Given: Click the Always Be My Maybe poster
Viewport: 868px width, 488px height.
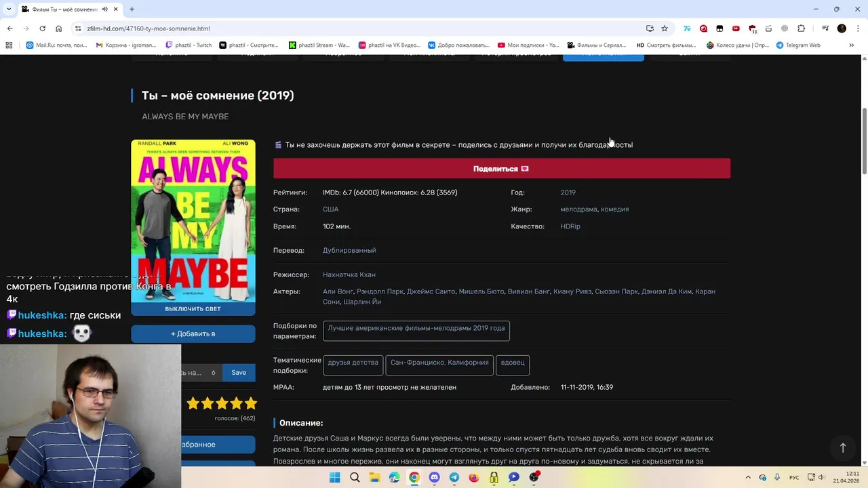Looking at the screenshot, I should [x=193, y=221].
